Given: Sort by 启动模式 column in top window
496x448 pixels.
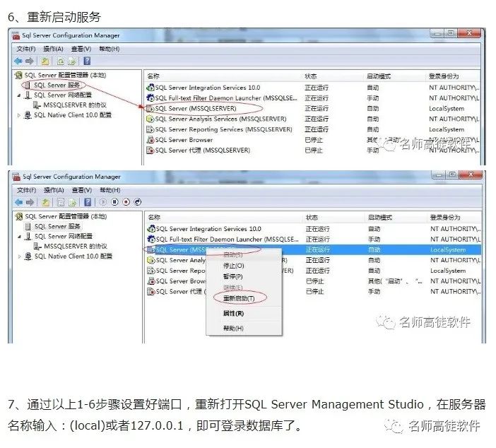Looking at the screenshot, I should (x=379, y=76).
